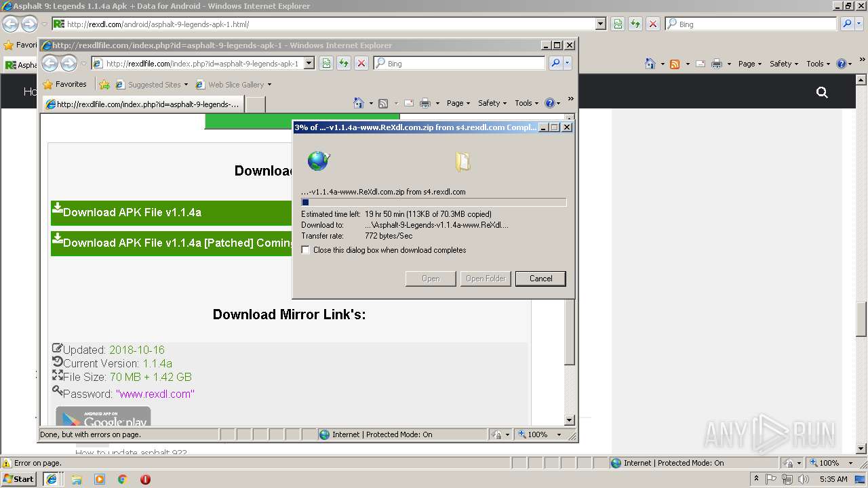The image size is (868, 488).
Task: Check Close this dialog box when download completes
Action: pyautogui.click(x=306, y=250)
